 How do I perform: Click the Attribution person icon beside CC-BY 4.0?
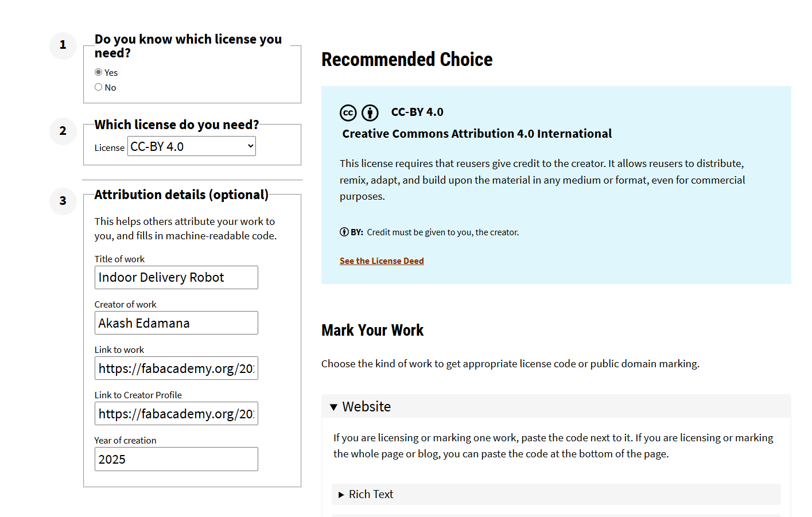click(x=370, y=113)
